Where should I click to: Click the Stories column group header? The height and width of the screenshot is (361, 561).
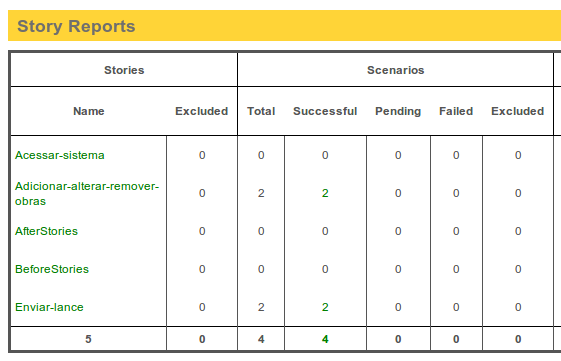pyautogui.click(x=124, y=70)
